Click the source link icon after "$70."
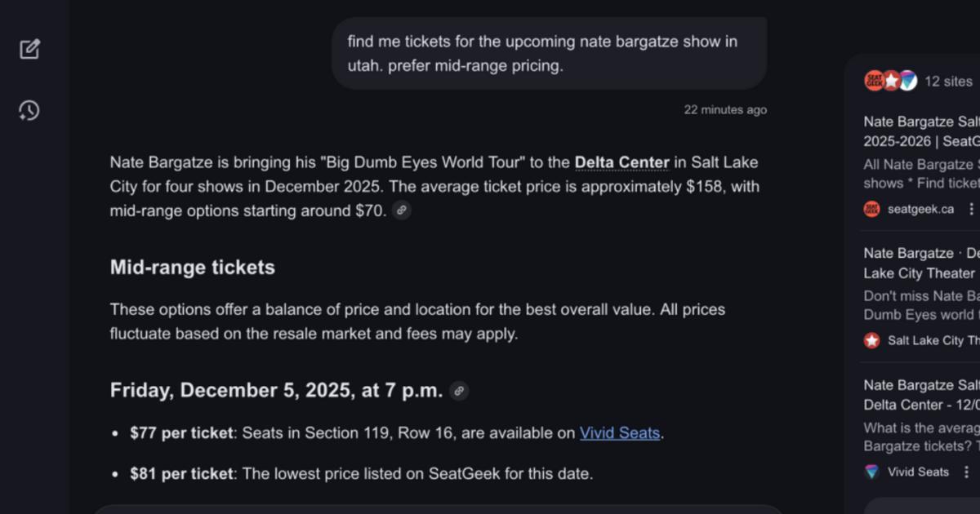980x514 pixels. click(401, 210)
